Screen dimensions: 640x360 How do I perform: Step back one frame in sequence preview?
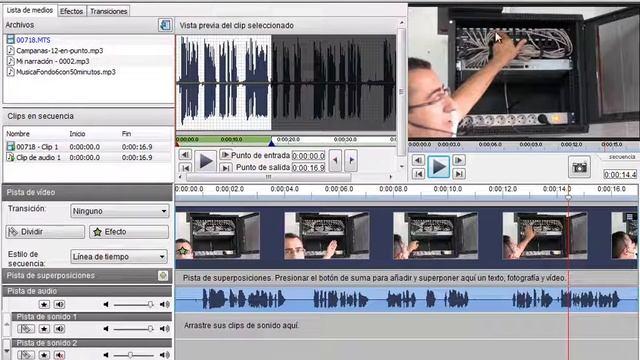418,160
